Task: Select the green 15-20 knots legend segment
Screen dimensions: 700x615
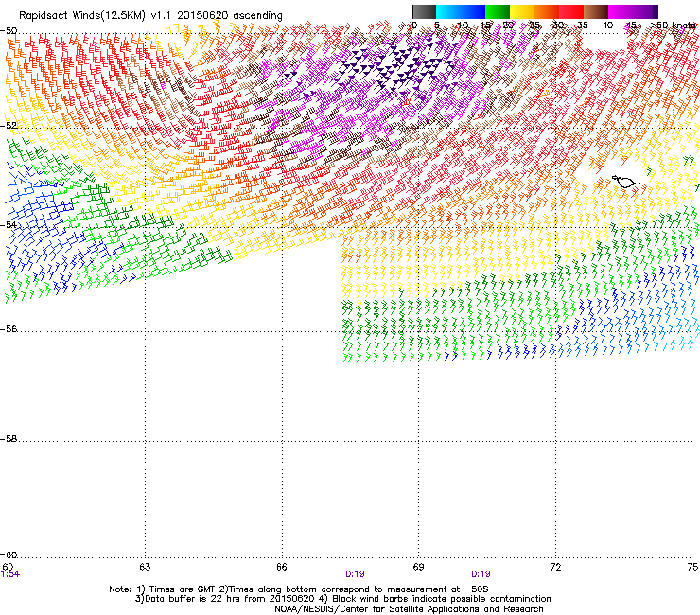Action: pyautogui.click(x=498, y=11)
